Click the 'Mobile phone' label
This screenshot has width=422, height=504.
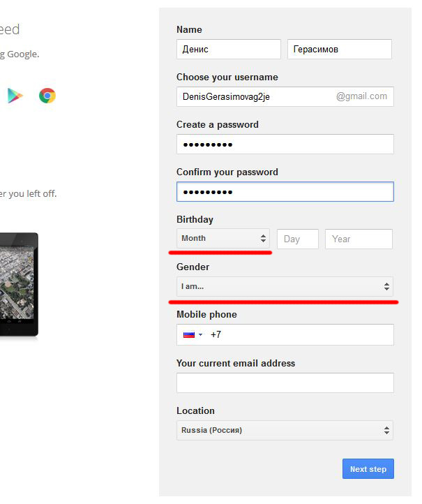tap(207, 314)
